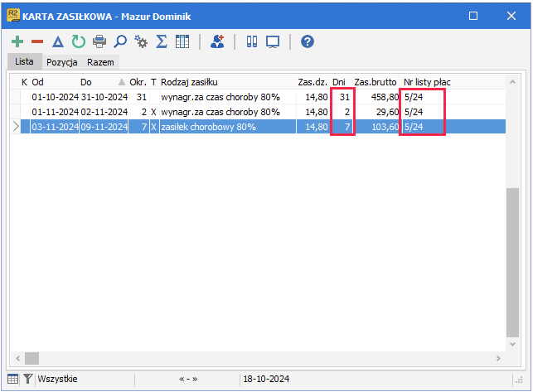Click the 458,80 brutto value
The height and width of the screenshot is (392, 533).
385,97
